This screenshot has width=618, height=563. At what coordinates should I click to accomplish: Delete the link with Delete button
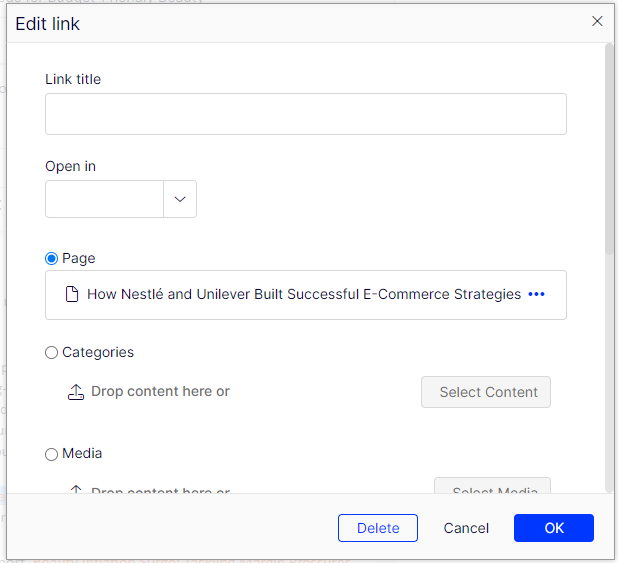pos(378,528)
